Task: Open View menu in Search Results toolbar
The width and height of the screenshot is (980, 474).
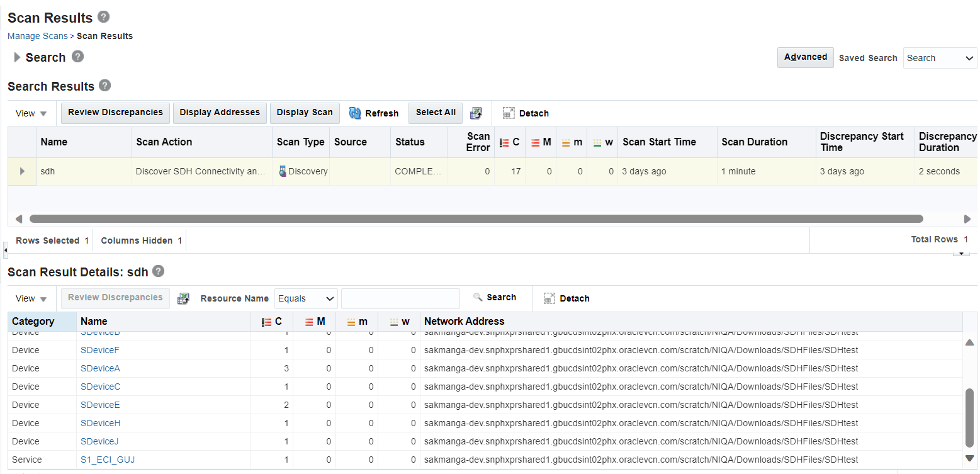Action: click(31, 113)
